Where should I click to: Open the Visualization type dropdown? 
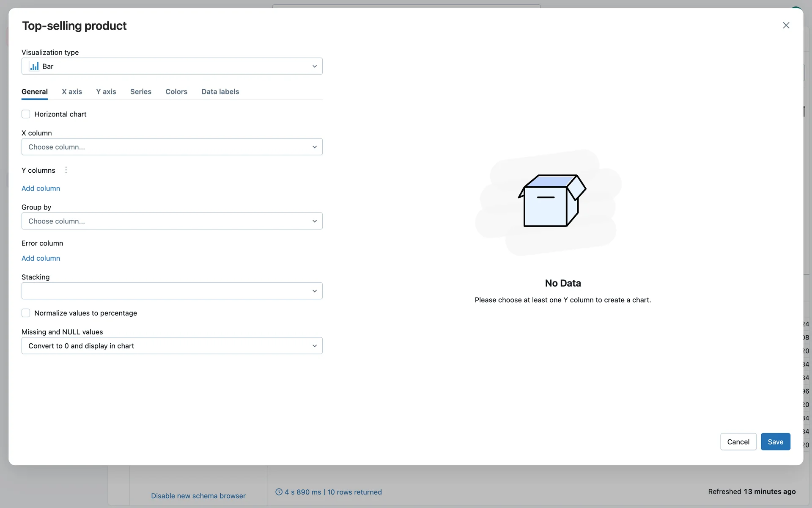172,66
